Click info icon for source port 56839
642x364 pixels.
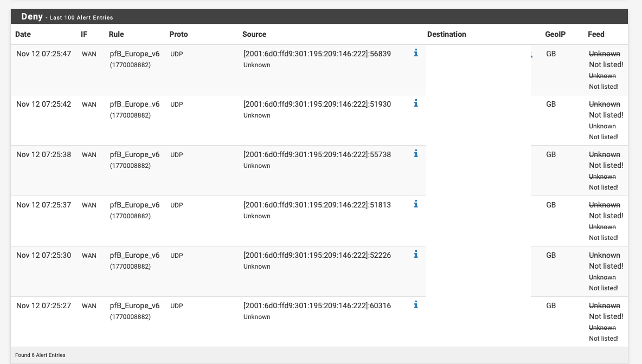(416, 53)
